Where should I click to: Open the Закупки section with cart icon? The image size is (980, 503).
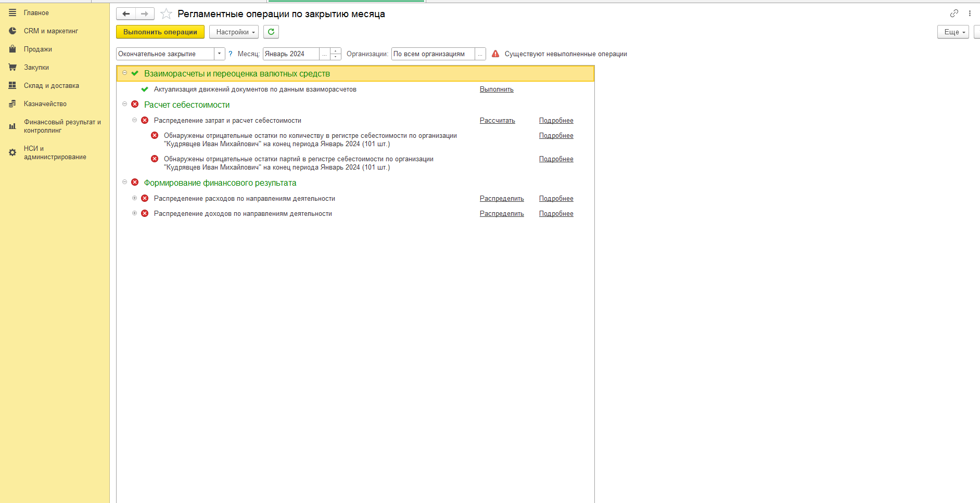pyautogui.click(x=36, y=68)
